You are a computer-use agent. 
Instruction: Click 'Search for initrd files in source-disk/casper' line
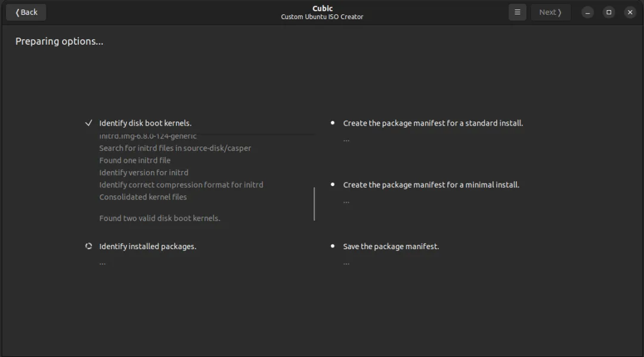[175, 148]
